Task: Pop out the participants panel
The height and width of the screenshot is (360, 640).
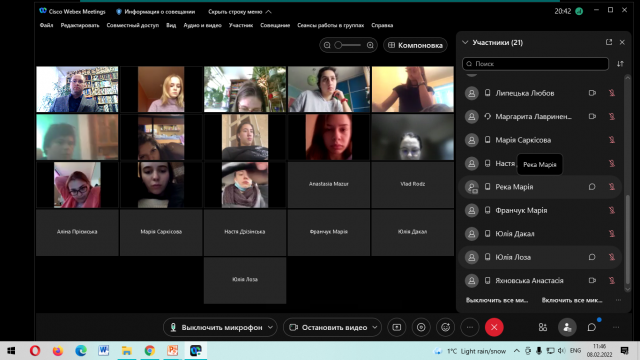Action: (609, 42)
